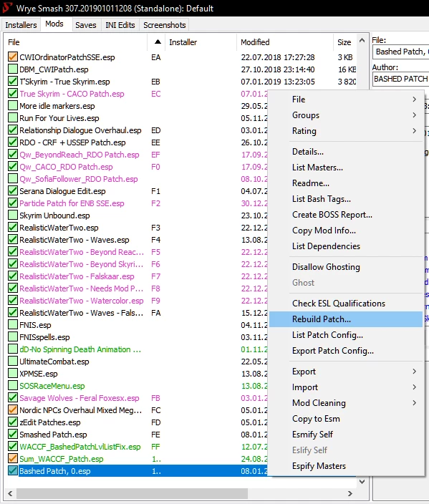Go to INI Edits tab

coord(120,25)
